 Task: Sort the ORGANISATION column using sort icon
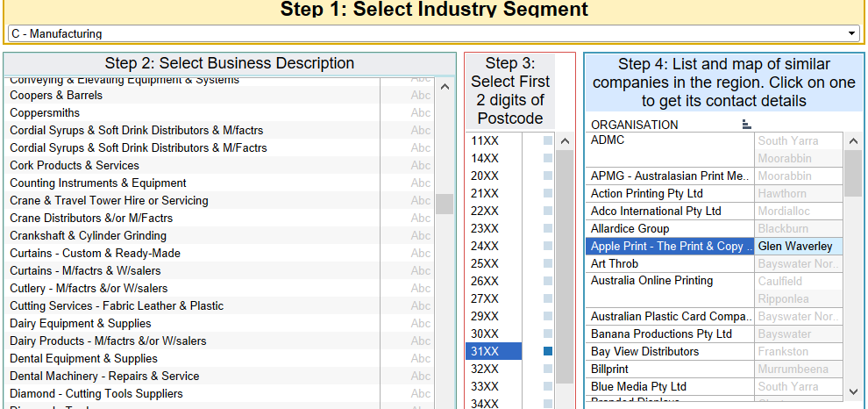click(746, 125)
